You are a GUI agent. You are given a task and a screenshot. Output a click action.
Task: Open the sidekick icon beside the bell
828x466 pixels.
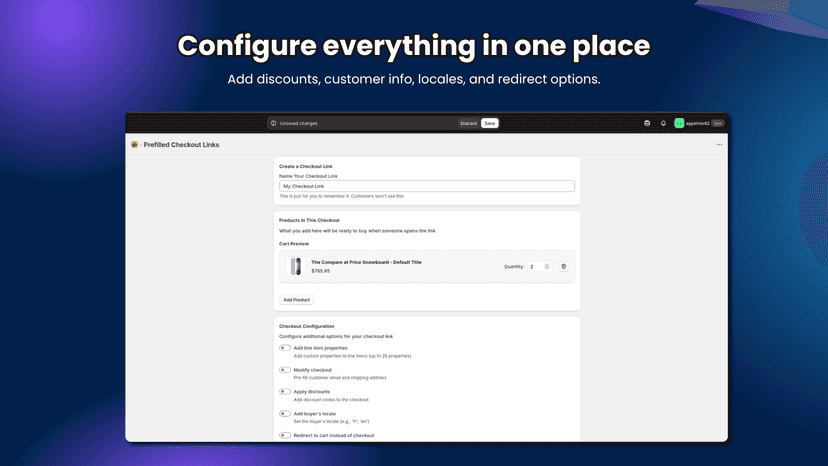[x=647, y=123]
